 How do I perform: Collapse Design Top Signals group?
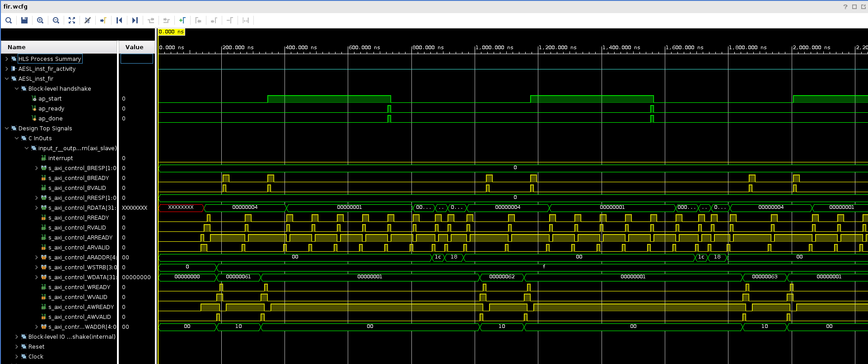[x=7, y=129]
